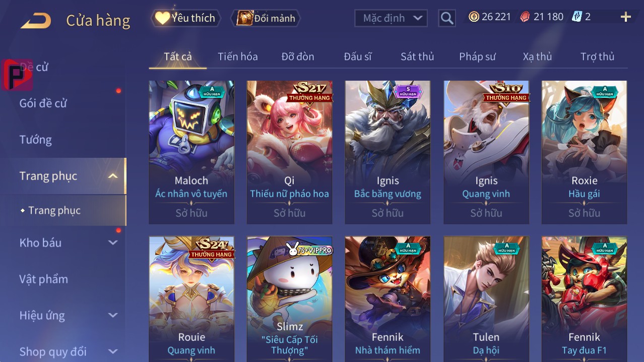The height and width of the screenshot is (362, 644).
Task: Open Đổi mảnh chest shard exchange
Action: click(266, 18)
